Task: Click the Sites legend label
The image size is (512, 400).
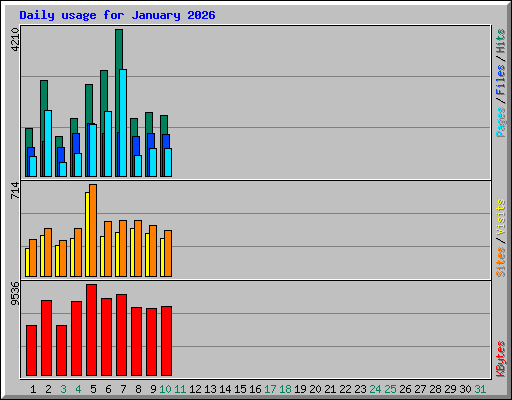Action: click(500, 262)
